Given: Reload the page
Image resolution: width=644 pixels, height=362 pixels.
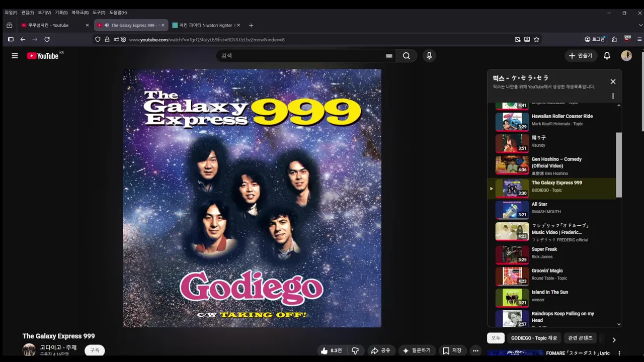Looking at the screenshot, I should click(47, 39).
